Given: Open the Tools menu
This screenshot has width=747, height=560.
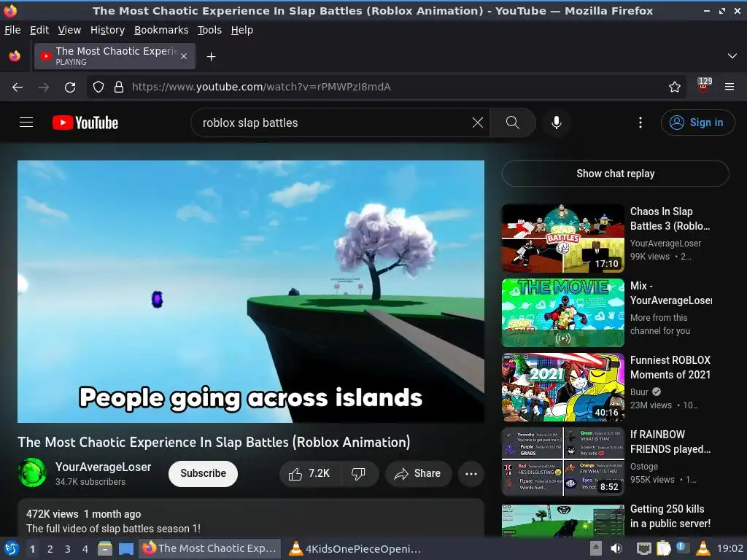Looking at the screenshot, I should pos(209,30).
